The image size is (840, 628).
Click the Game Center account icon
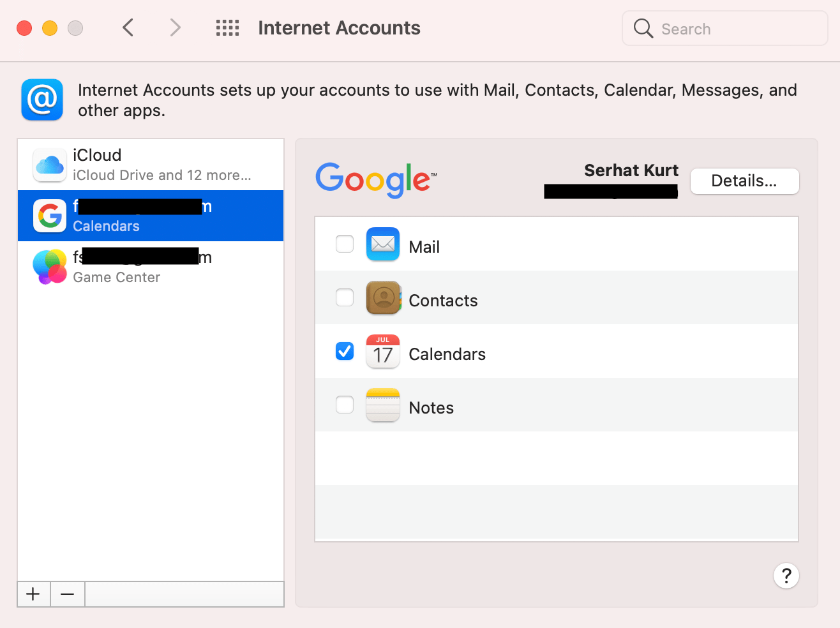[50, 267]
